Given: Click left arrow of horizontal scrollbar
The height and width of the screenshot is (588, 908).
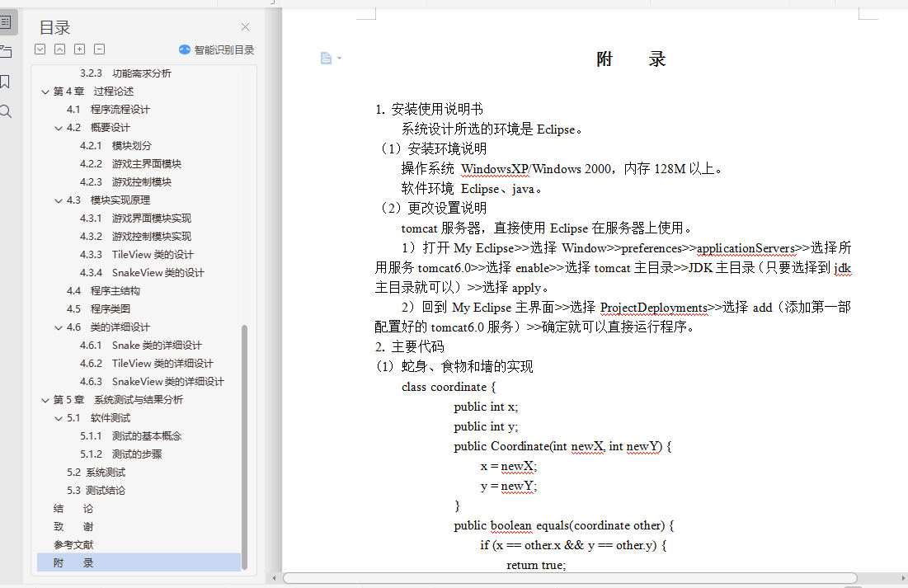Looking at the screenshot, I should click(275, 578).
